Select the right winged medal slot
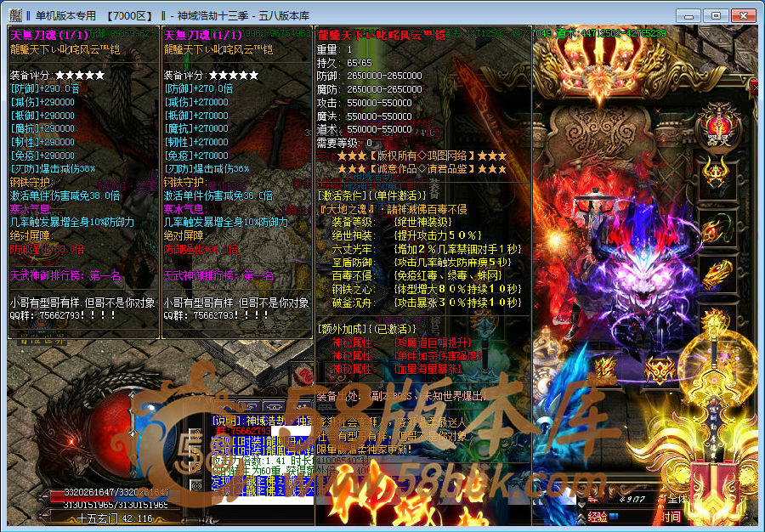The image size is (765, 532). tap(660, 370)
